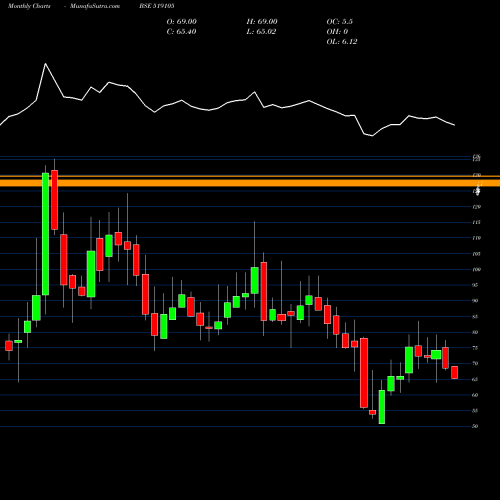
Task: Select the 'OH: 0' reading
Action: [337, 32]
